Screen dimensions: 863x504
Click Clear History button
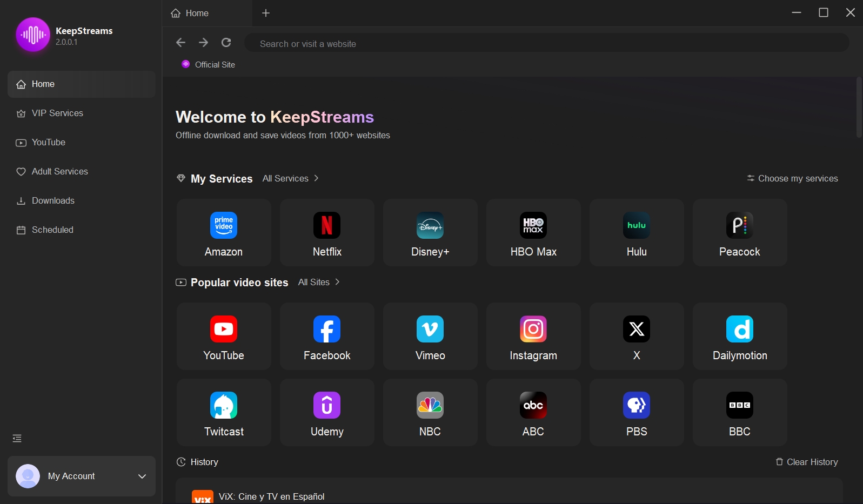pyautogui.click(x=807, y=462)
